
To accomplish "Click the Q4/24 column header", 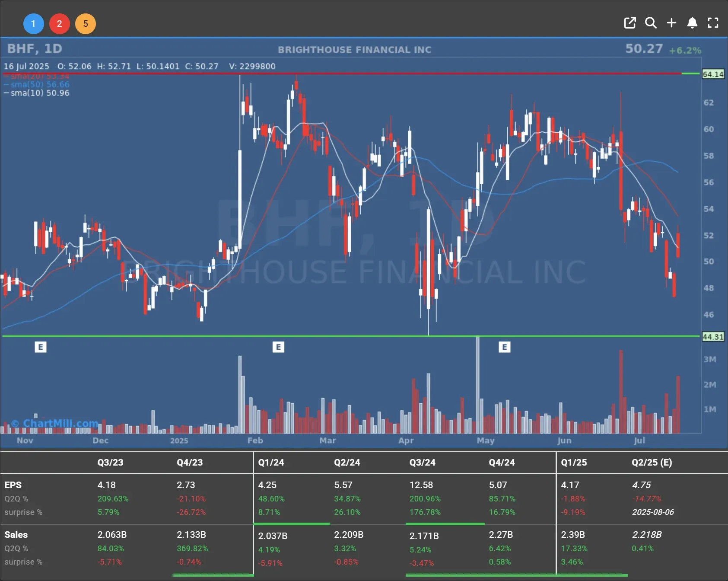I will 502,462.
